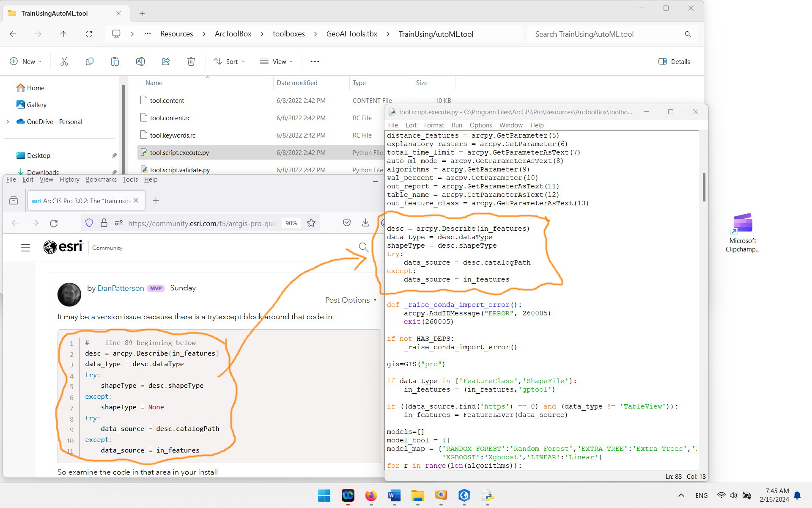Open the Post Options dropdown
Screen dimensions: 812x508
(350, 300)
